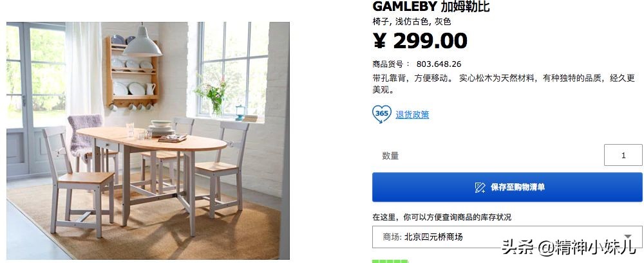Image resolution: width=644 pixels, height=263 pixels.
Task: Click the front-left chair in the photo
Action: tap(78, 181)
